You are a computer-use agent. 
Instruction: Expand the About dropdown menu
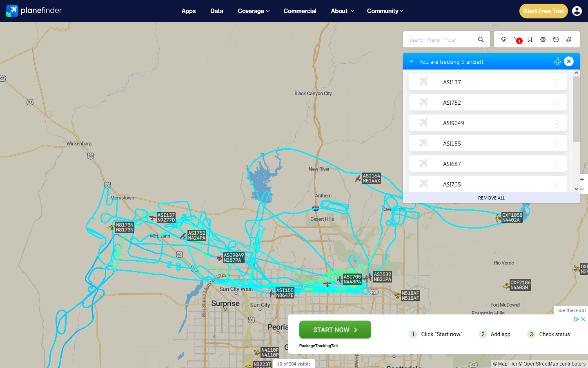(342, 11)
